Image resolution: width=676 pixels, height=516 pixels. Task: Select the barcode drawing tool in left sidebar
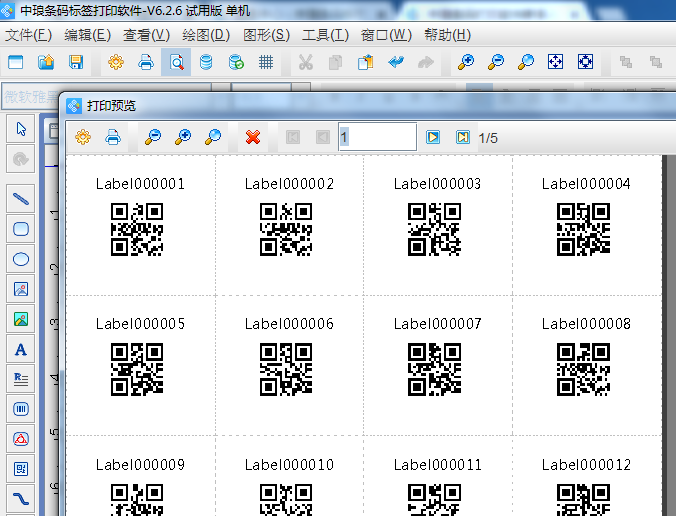(20, 409)
